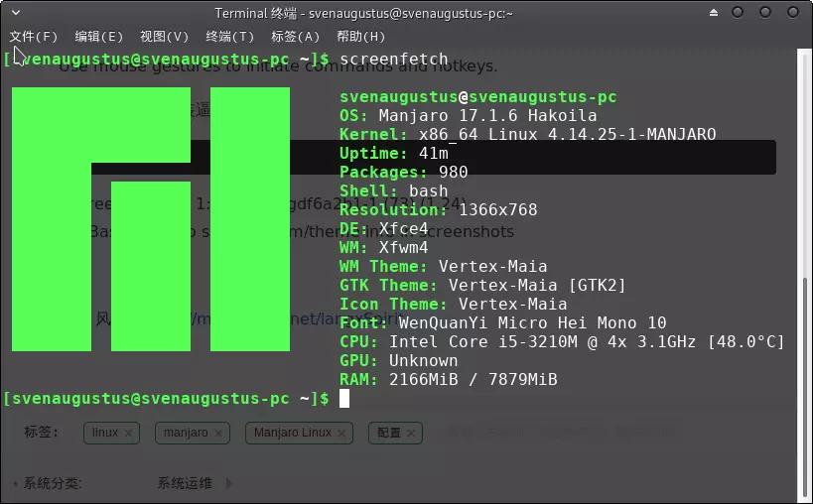Image resolution: width=813 pixels, height=504 pixels.
Task: Click the Packages: 980 line
Action: click(x=404, y=172)
